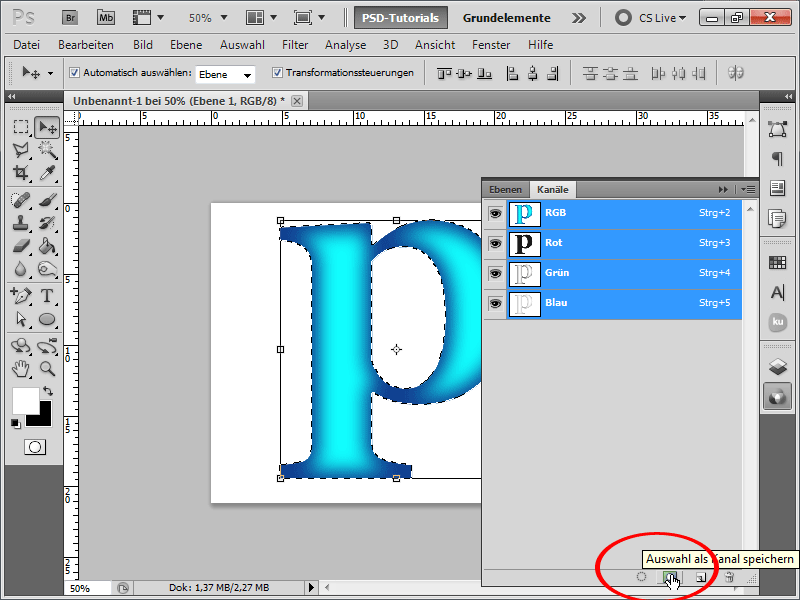Image resolution: width=800 pixels, height=600 pixels.
Task: Open the Bearbeiten menu
Action: click(x=86, y=45)
